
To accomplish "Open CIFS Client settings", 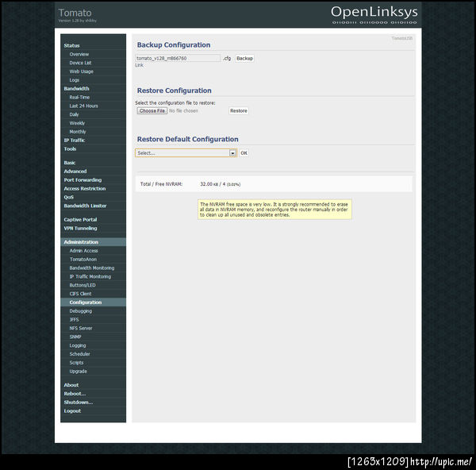I will coord(80,294).
